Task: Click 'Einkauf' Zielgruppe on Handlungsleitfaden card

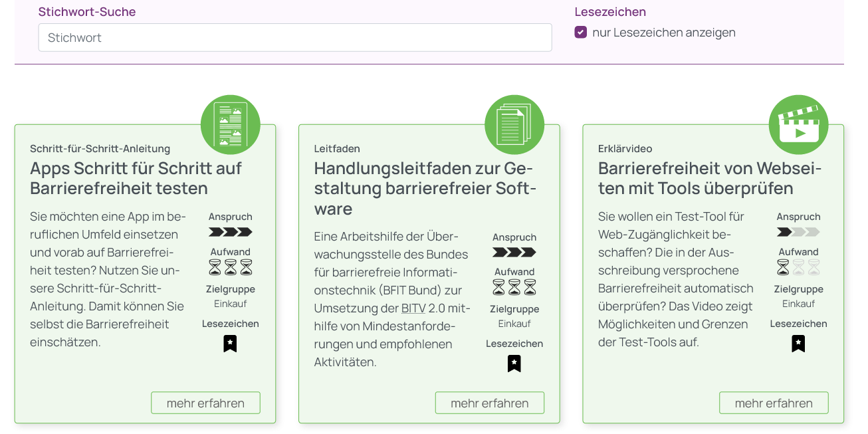Action: click(x=514, y=324)
